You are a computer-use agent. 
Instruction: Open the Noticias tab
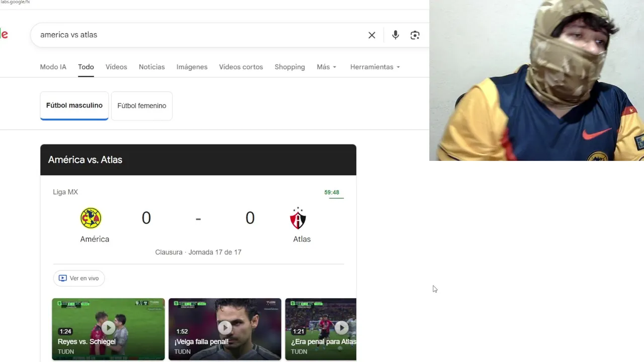click(152, 67)
